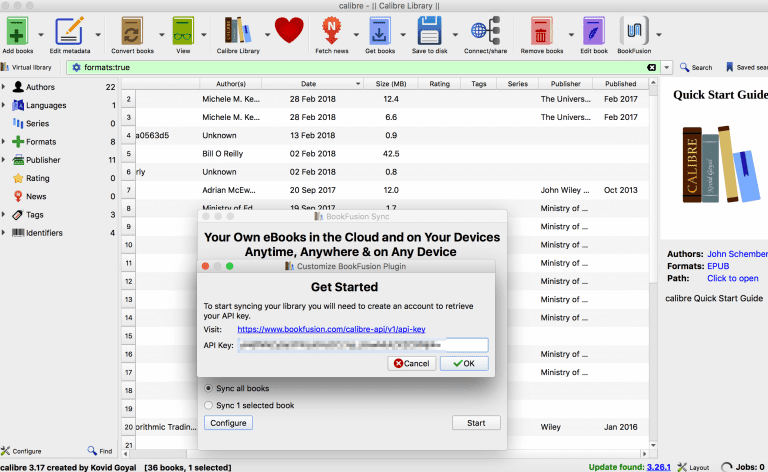768x472 pixels.
Task: Expand the Authors category
Action: click(x=4, y=87)
